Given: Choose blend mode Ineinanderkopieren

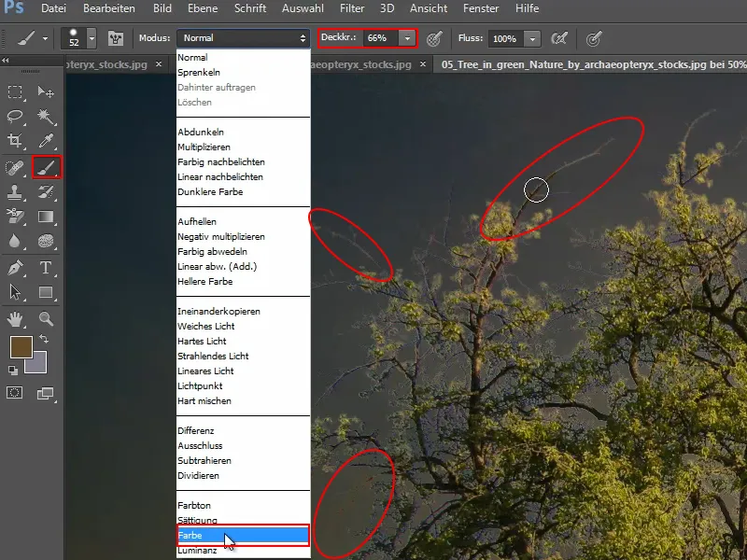Looking at the screenshot, I should pyautogui.click(x=243, y=312).
